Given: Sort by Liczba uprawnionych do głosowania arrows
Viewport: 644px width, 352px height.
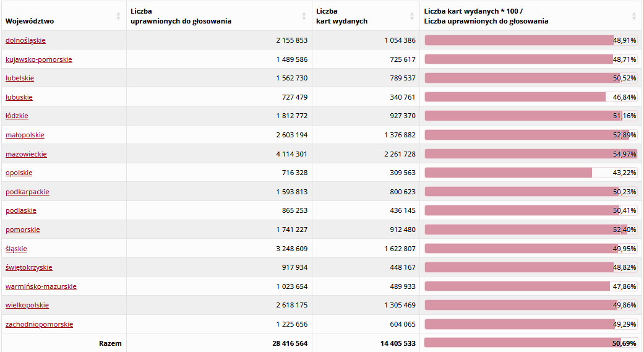Looking at the screenshot, I should point(304,17).
